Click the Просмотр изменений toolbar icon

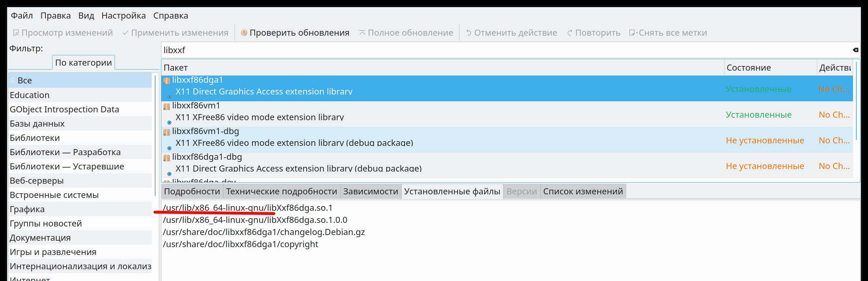[x=16, y=33]
